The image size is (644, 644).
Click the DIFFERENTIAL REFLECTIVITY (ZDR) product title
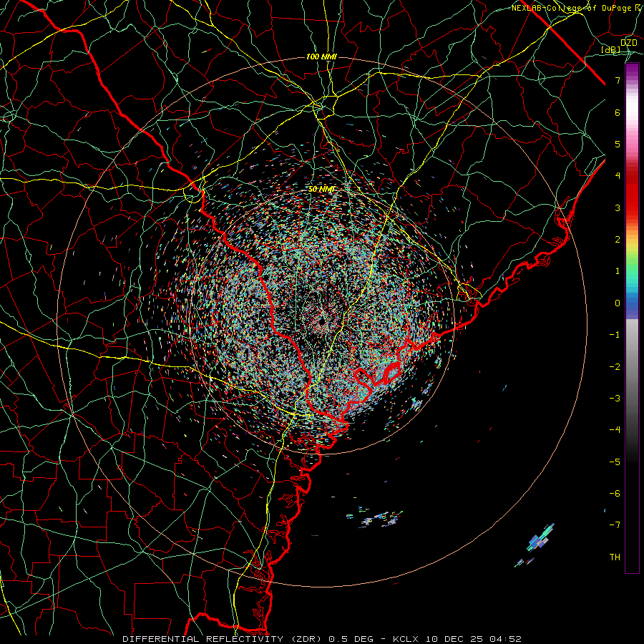(223, 639)
